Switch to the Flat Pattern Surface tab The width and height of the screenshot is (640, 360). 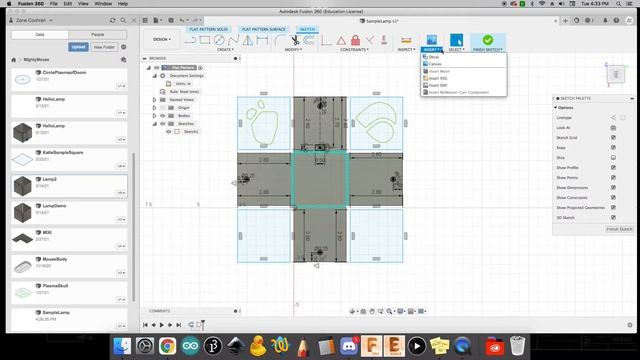(x=264, y=29)
